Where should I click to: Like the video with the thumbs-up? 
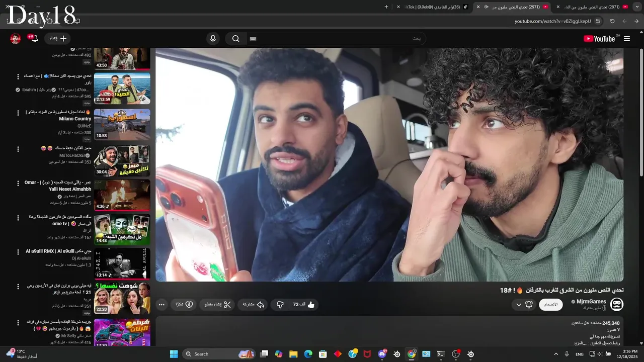click(304, 305)
